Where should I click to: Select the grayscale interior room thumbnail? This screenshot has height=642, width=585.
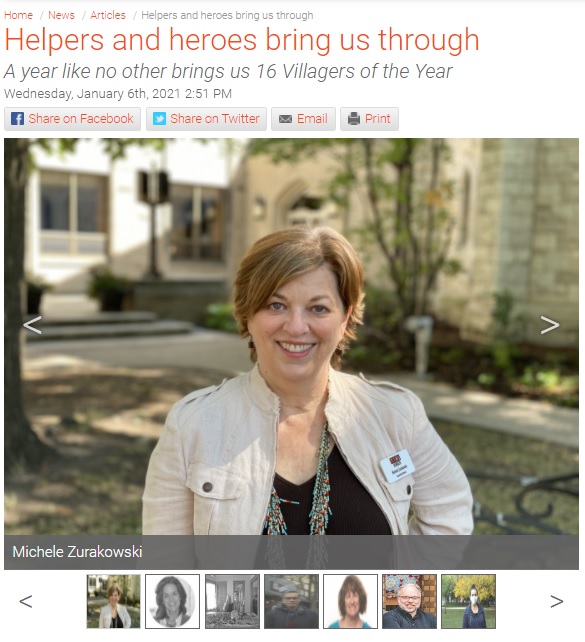(232, 601)
